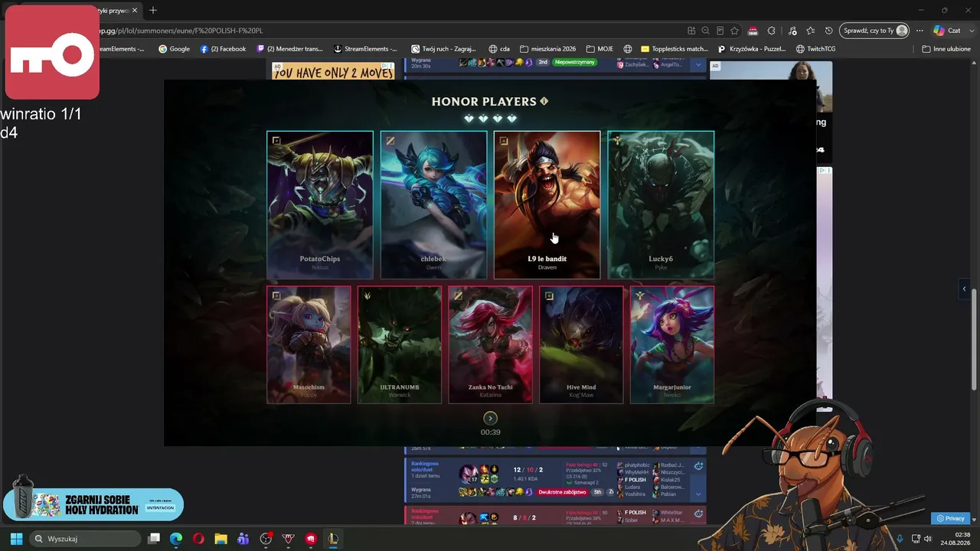Bookmark this page with the star icon
Image resolution: width=980 pixels, height=551 pixels.
coord(734,31)
